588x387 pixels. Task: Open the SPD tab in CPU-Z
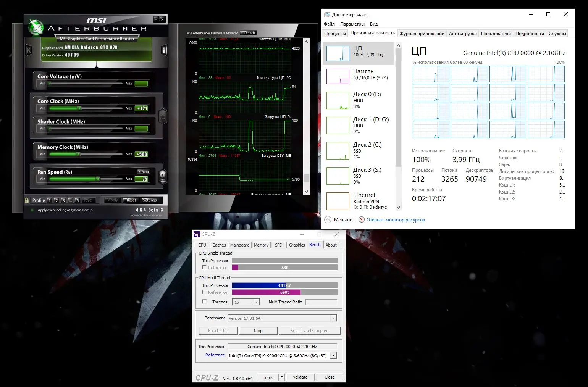(x=279, y=245)
